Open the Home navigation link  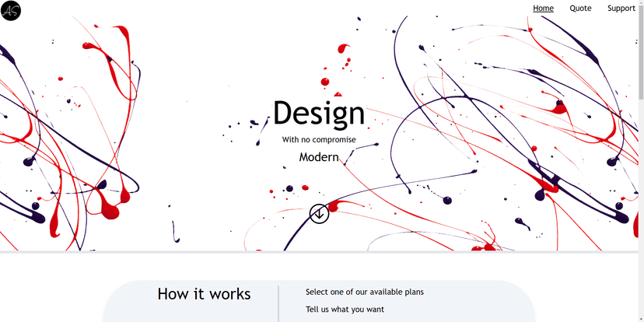543,9
